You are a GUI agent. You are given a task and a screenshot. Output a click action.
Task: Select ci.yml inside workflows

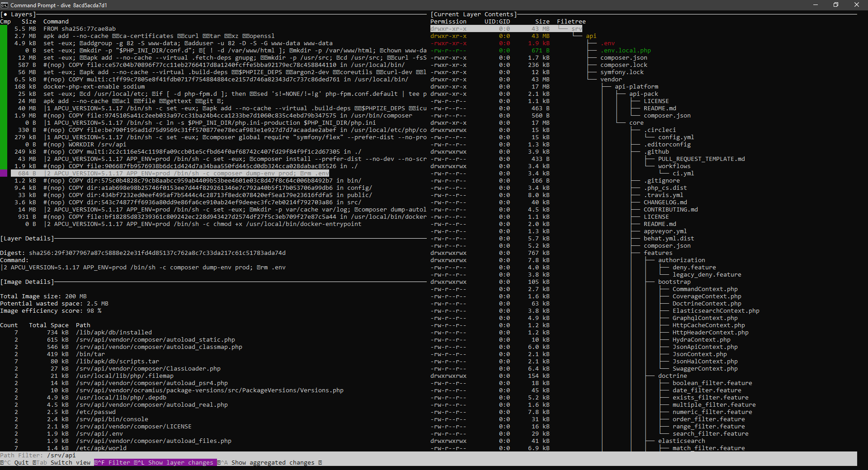tap(684, 173)
